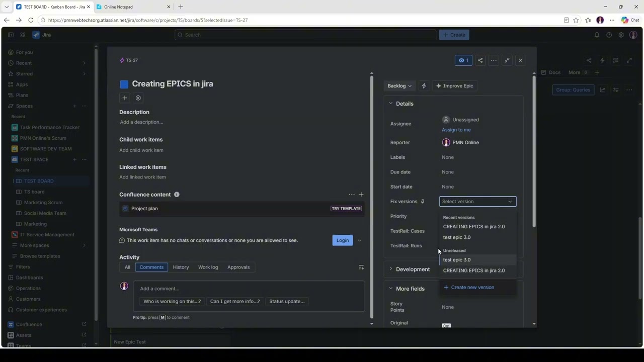Open the Fix versions select box

click(477, 202)
